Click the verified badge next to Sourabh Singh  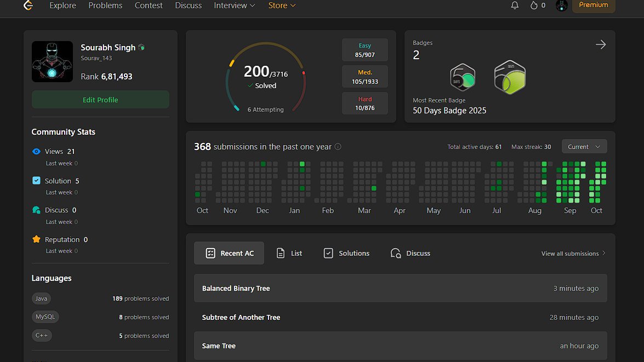[141, 47]
